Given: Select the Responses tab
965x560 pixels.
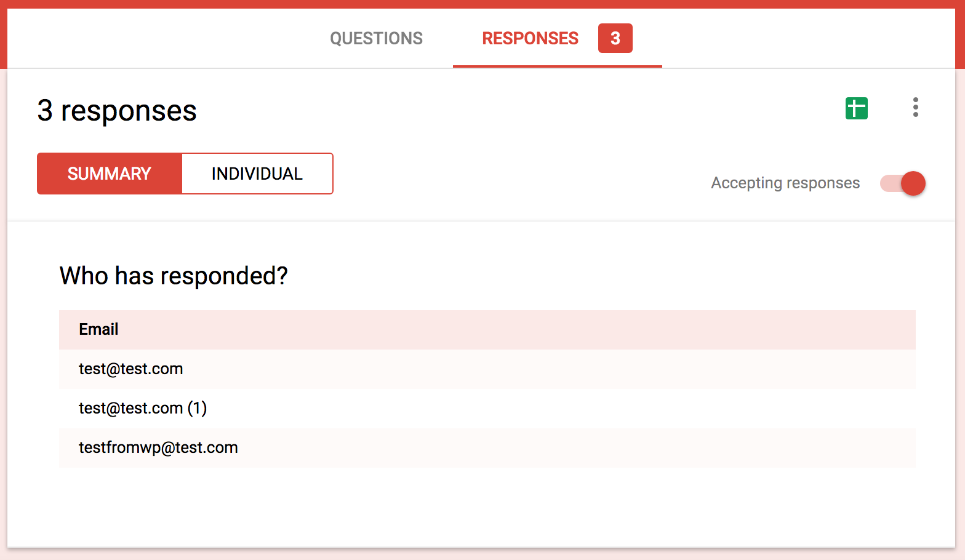Looking at the screenshot, I should (530, 39).
